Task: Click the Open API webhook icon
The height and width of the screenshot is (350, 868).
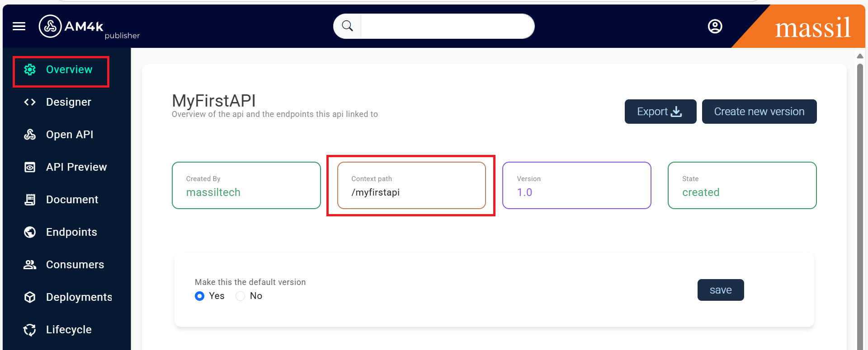Action: point(30,135)
